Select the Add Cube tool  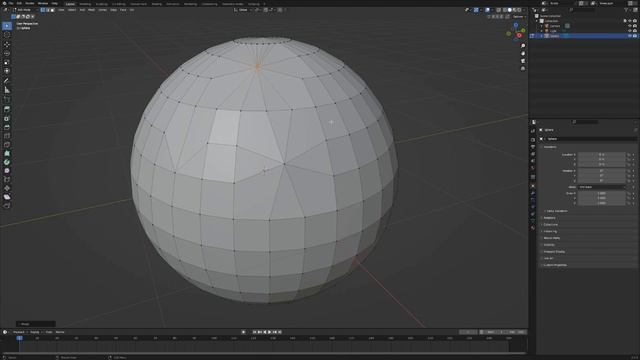[7, 100]
